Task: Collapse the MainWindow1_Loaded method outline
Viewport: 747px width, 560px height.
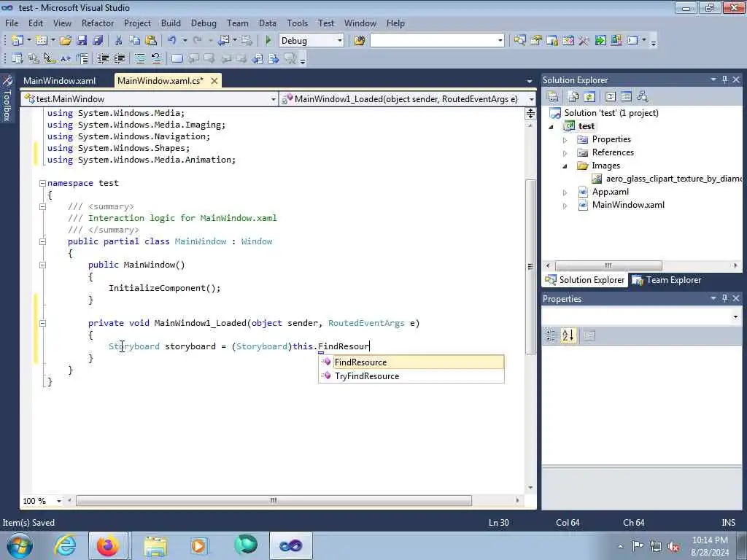Action: point(42,323)
